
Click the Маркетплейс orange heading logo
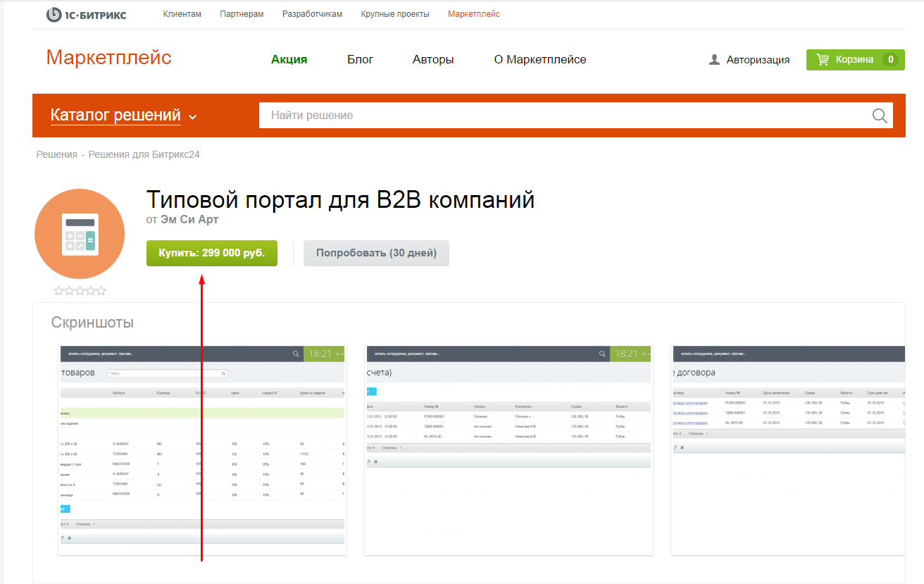(109, 58)
